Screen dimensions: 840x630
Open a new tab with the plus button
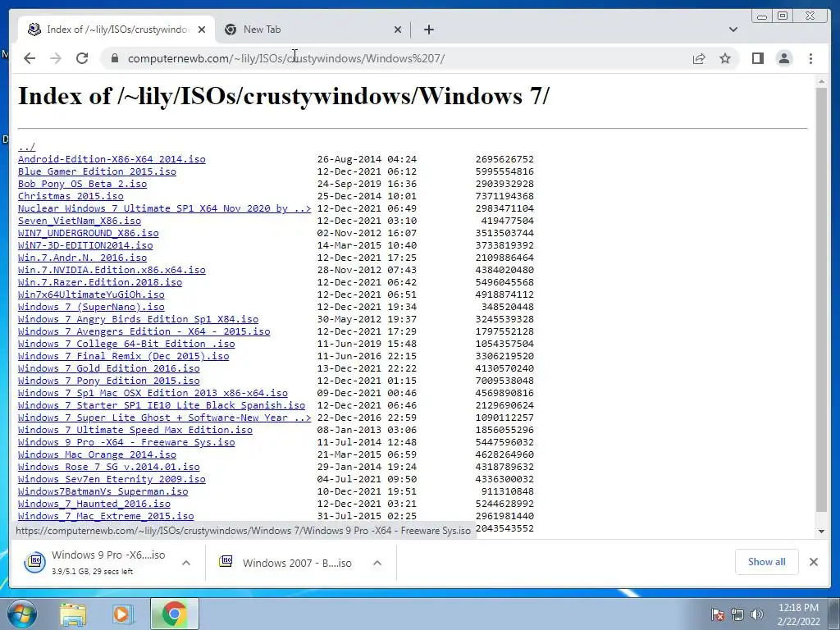(428, 30)
